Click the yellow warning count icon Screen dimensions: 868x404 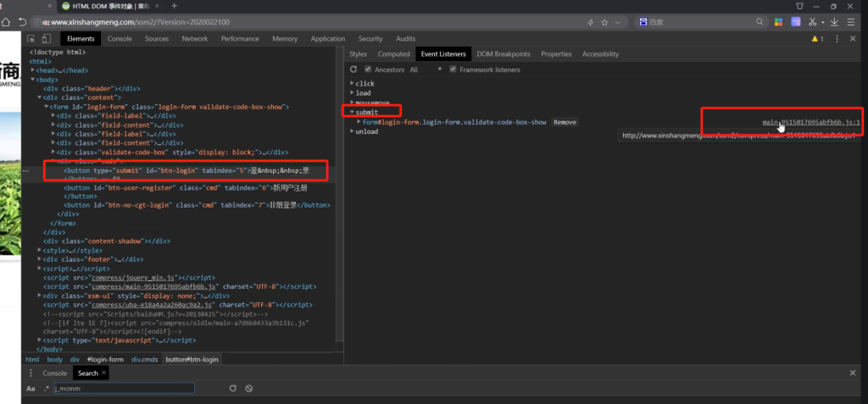tap(818, 39)
